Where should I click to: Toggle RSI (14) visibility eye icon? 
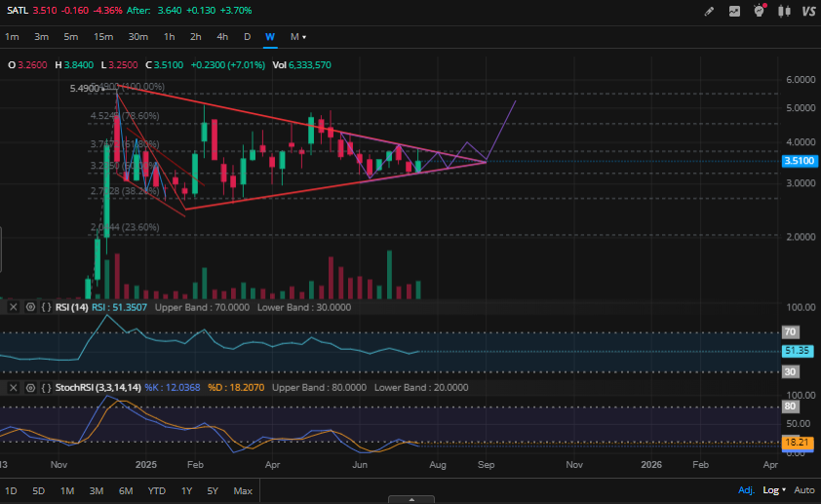click(30, 307)
